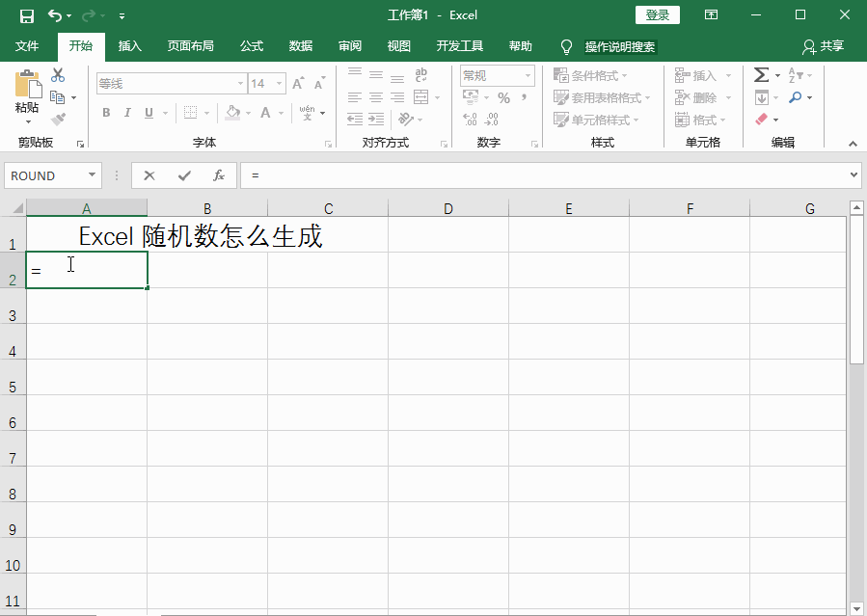Click the Fill Color bucket swatch
Viewport: 867px width, 616px height.
click(x=232, y=113)
